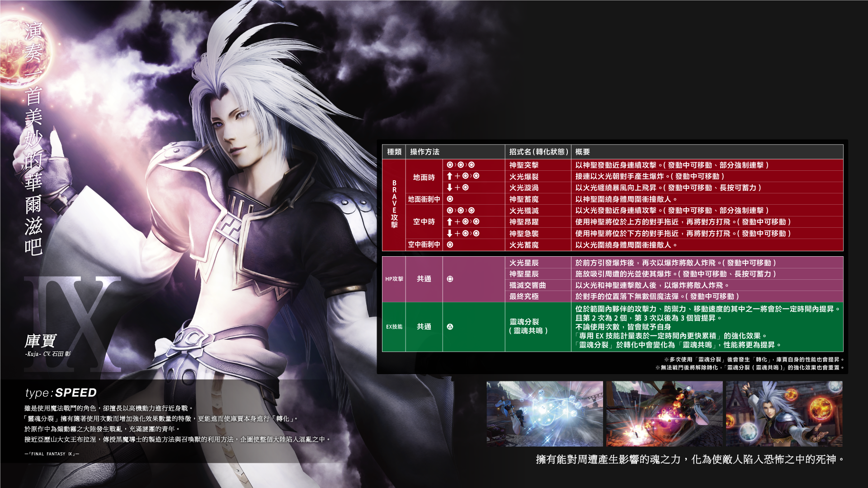Click the description 以神聖圍繞身體周圍衝撞敵人。
The image size is (868, 488).
(x=626, y=199)
